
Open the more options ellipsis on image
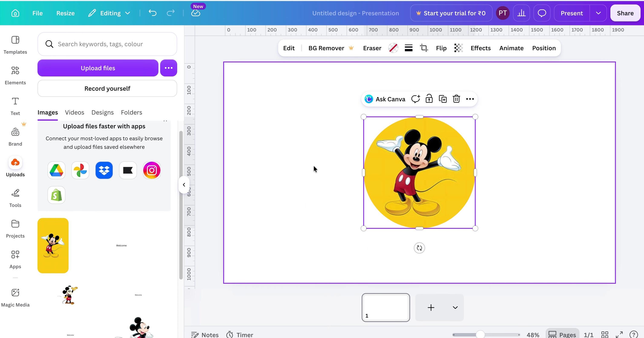tap(470, 99)
